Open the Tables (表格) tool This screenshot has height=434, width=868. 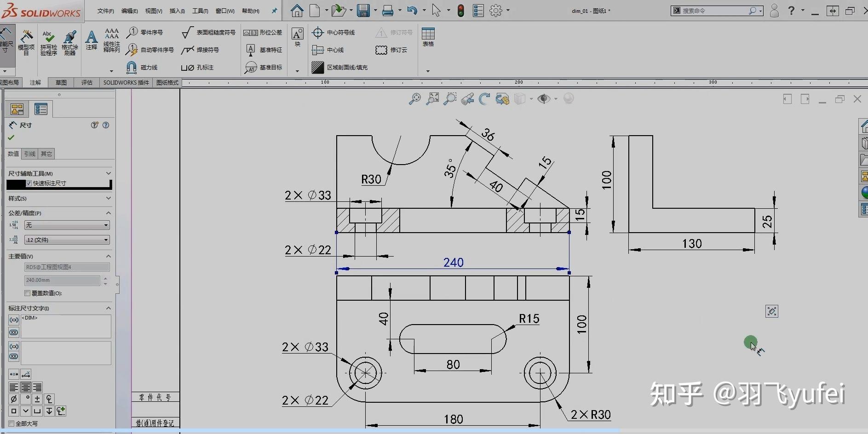point(428,37)
